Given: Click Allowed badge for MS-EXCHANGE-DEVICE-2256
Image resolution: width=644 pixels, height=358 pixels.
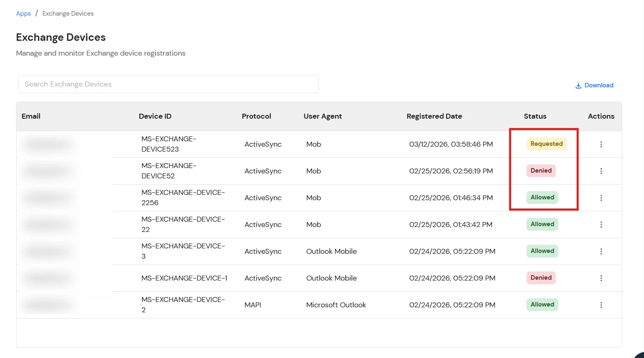Looking at the screenshot, I should coord(542,197).
